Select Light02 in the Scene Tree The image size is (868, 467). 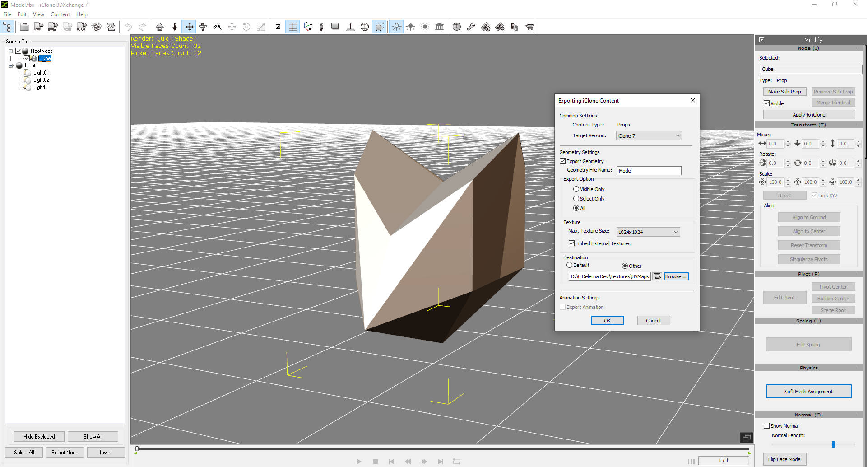pos(41,80)
